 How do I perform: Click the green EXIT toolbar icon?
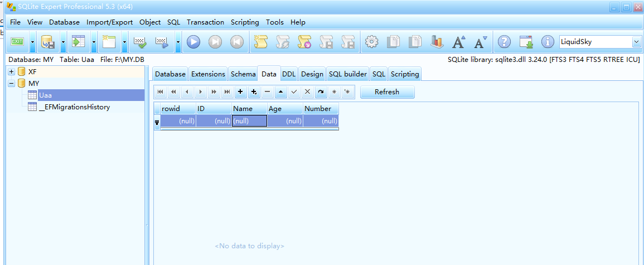point(17,41)
